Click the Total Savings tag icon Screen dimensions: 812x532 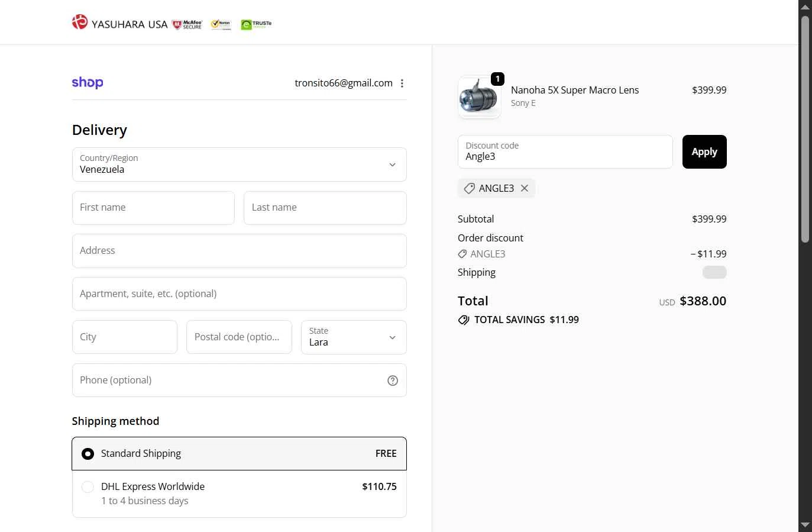click(464, 320)
